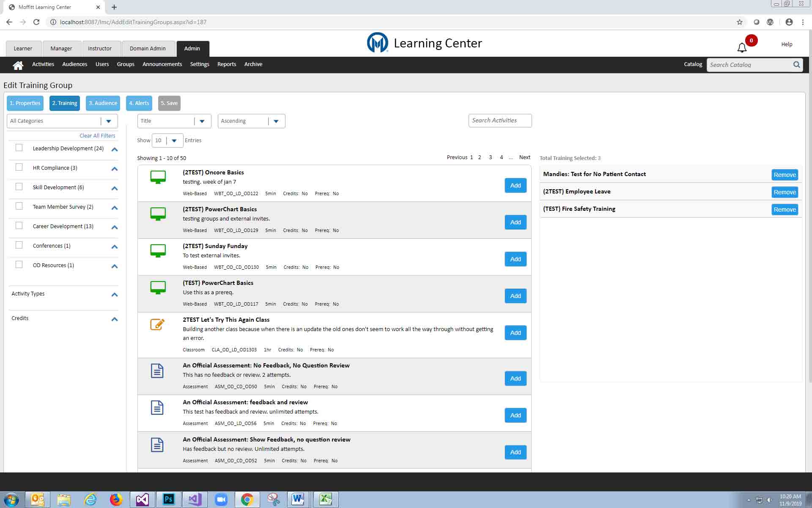Click the Search Catalog magnifier icon

coord(796,65)
